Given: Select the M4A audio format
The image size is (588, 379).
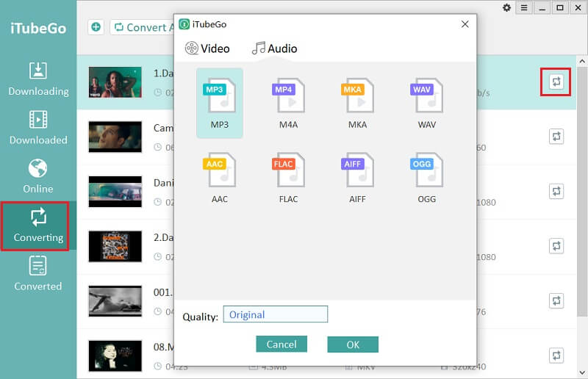Looking at the screenshot, I should pos(289,103).
